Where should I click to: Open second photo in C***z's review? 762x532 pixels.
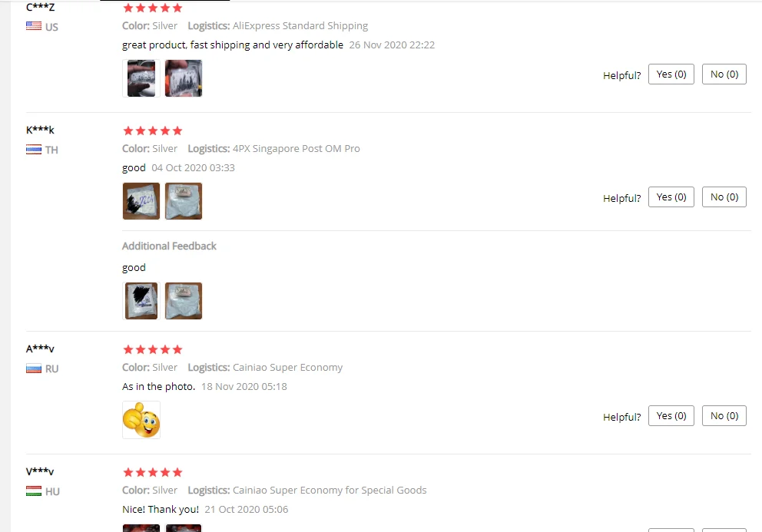[x=184, y=78]
